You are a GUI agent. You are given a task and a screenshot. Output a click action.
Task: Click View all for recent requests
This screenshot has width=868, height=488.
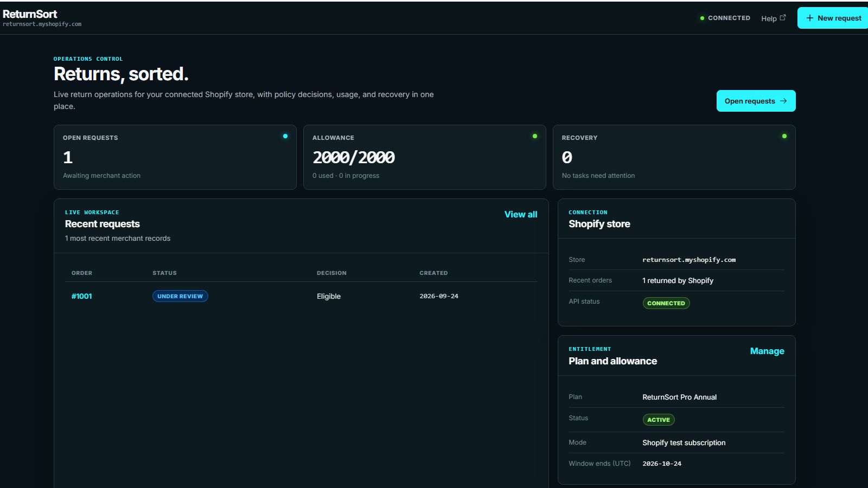[x=521, y=214]
